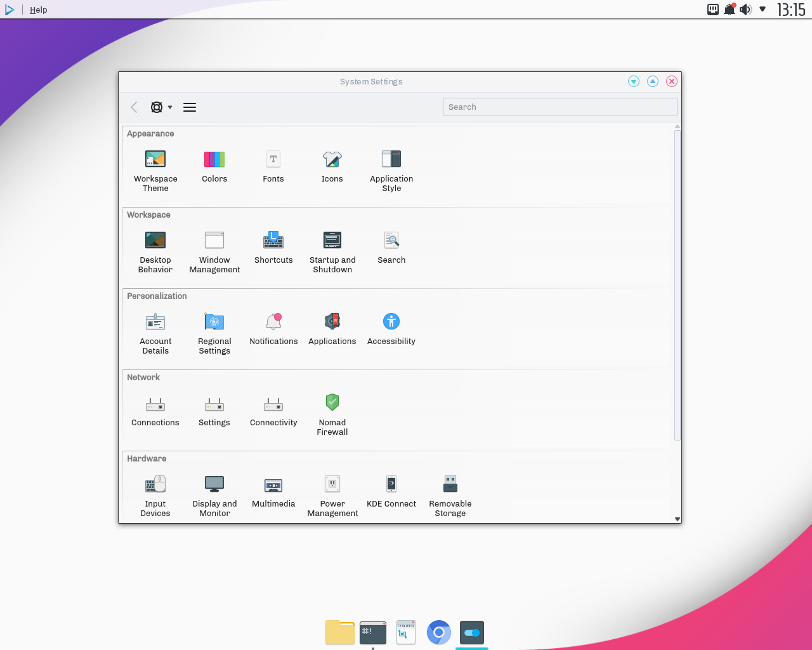Screen dimensions: 812x650
Task: Expand the system tray arrow
Action: click(763, 10)
